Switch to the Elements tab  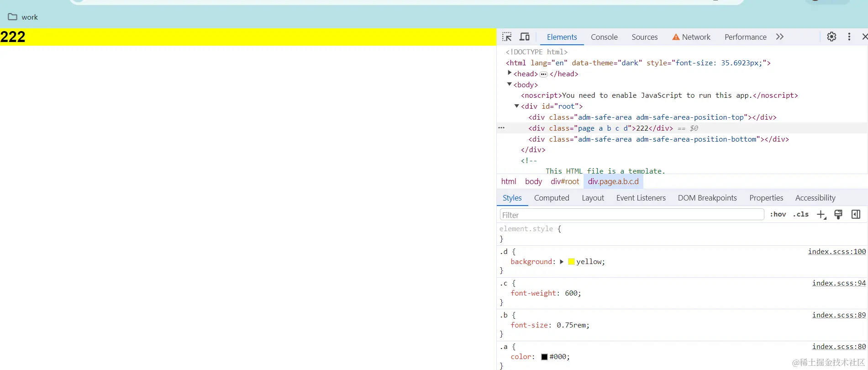click(562, 37)
